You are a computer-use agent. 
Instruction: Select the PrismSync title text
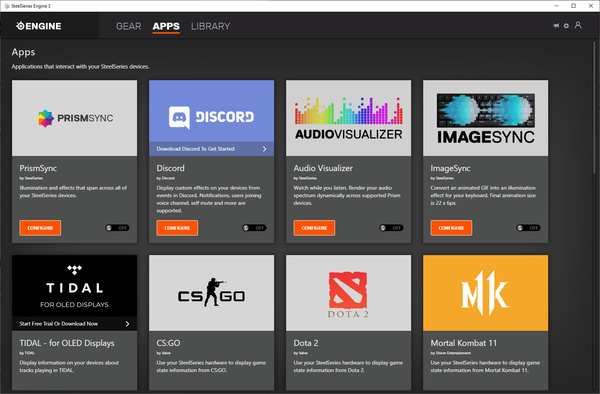[x=38, y=168]
